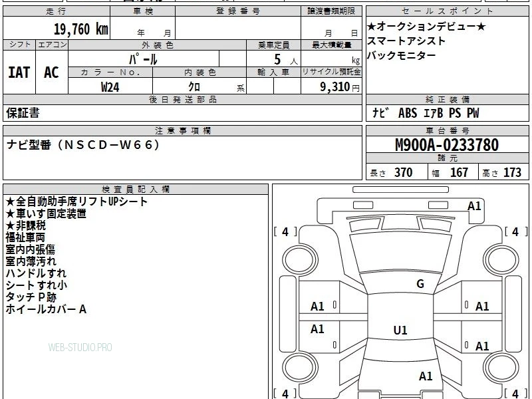Select 福祉車両 inspector note
Viewport: 532px width, 399px height.
coord(25,237)
